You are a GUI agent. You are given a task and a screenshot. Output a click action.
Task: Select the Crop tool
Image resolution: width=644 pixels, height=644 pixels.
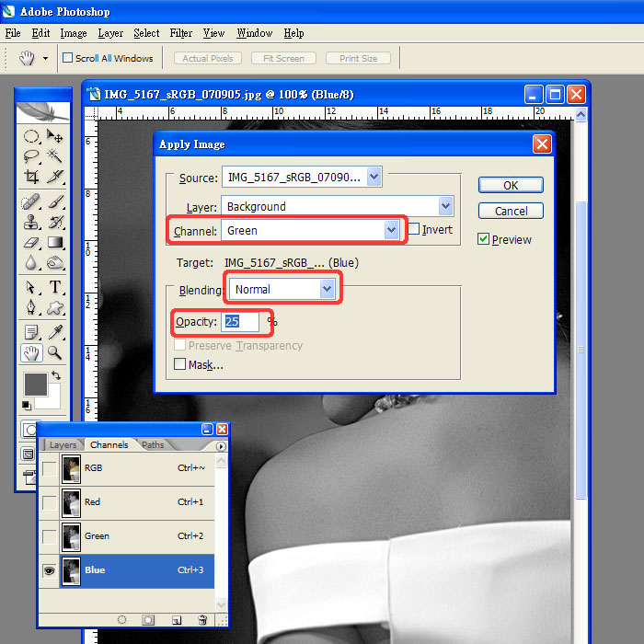31,177
